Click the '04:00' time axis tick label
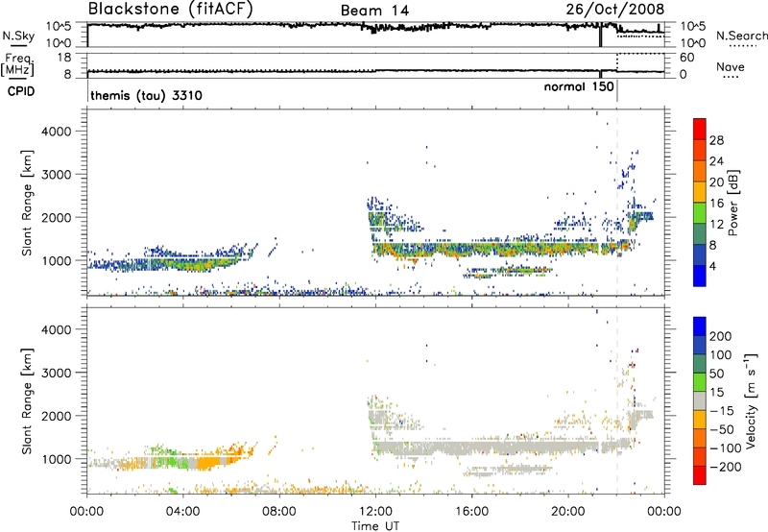Viewport: 768px width, 532px height. pyautogui.click(x=183, y=512)
